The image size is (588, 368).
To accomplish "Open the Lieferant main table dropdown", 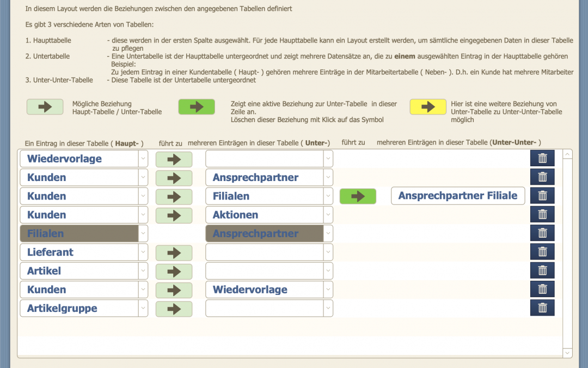I will 143,252.
